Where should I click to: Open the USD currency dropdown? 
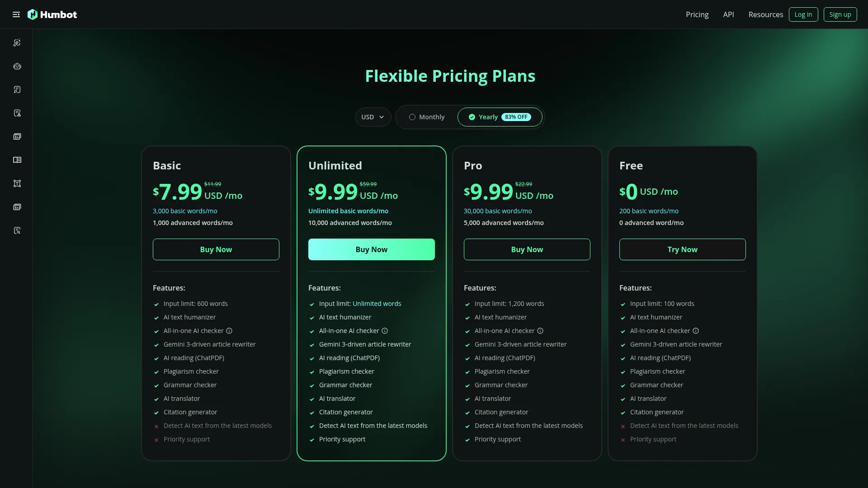(373, 117)
